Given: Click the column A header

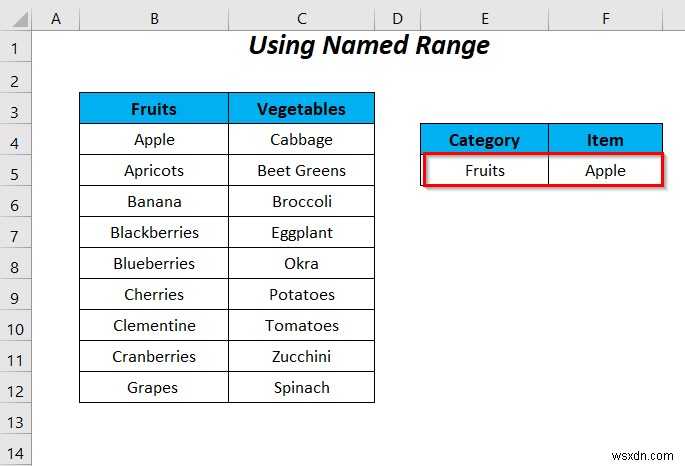Looking at the screenshot, I should tap(56, 18).
